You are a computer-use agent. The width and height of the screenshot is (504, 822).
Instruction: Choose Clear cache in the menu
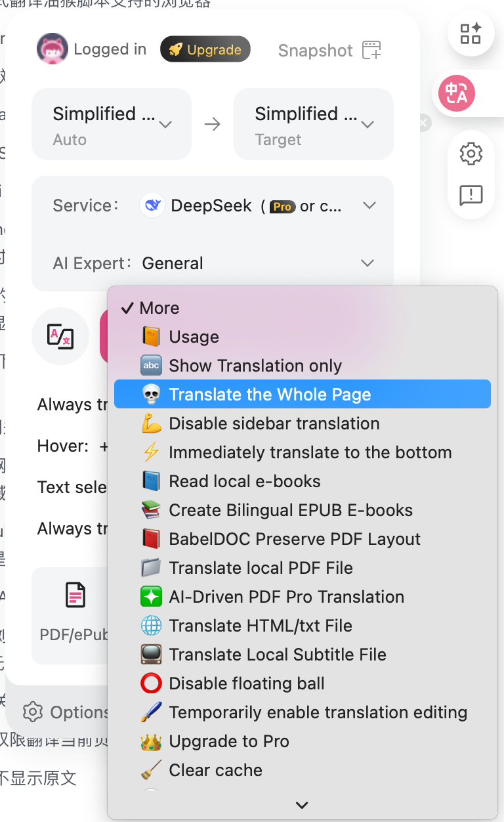(x=215, y=770)
